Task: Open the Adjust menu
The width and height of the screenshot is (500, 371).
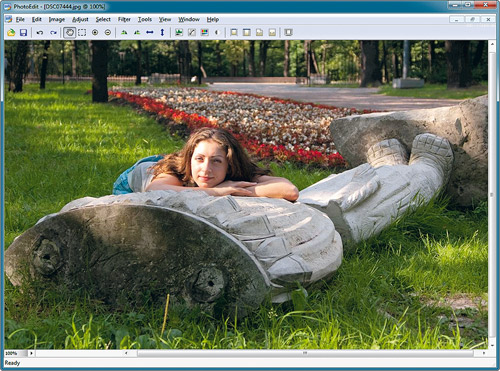Action: pos(80,19)
